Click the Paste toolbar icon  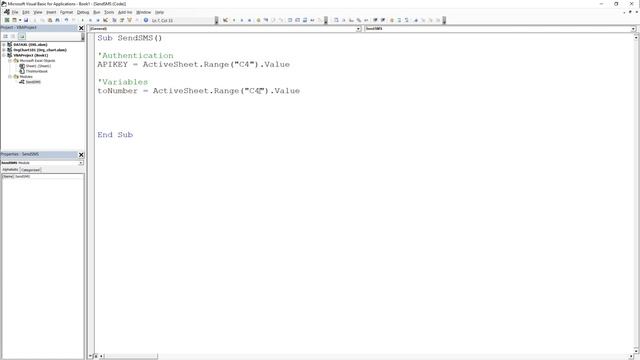(x=50, y=20)
